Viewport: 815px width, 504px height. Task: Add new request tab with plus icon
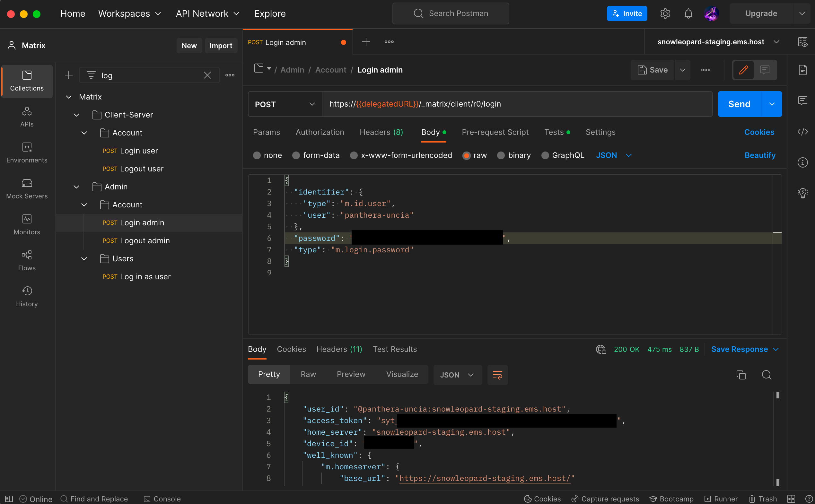[x=366, y=42]
